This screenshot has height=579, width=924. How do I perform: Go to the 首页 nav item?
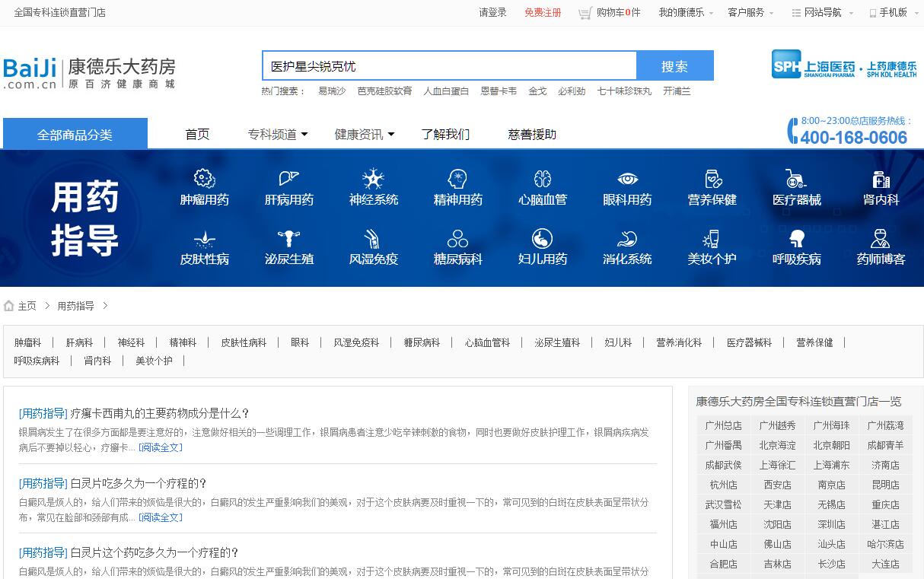pyautogui.click(x=197, y=135)
